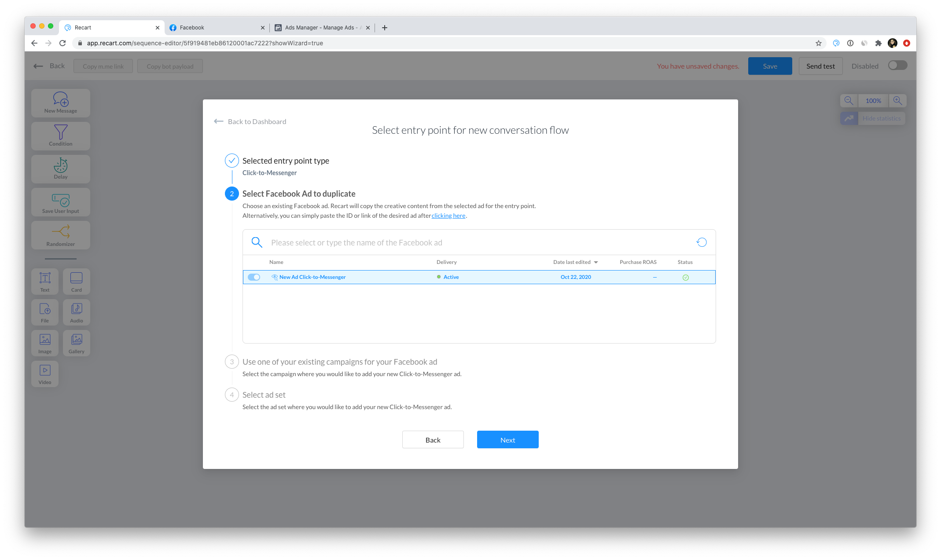The width and height of the screenshot is (941, 560).
Task: Open the browser extensions puzzle icon
Action: (x=879, y=43)
